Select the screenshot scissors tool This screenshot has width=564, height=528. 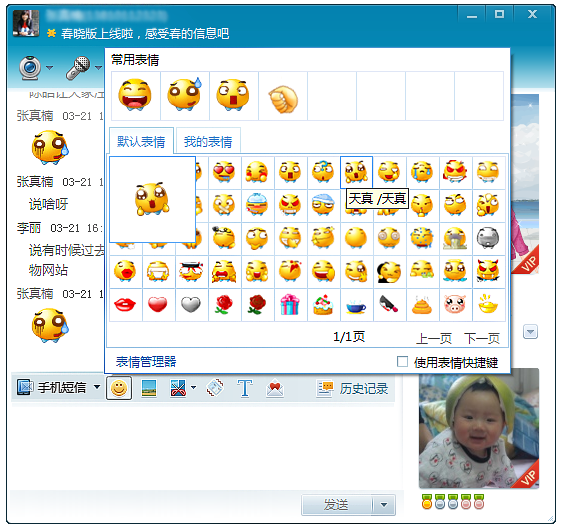click(178, 388)
